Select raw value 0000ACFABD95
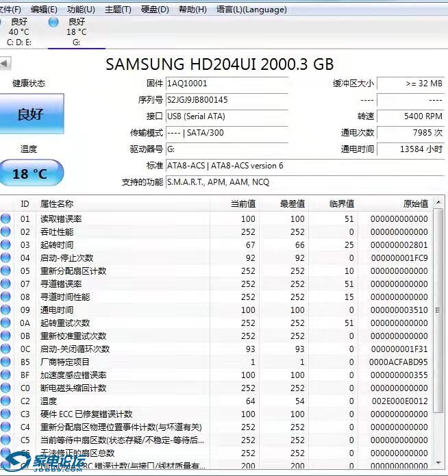The height and width of the screenshot is (476, 448). coord(398,362)
